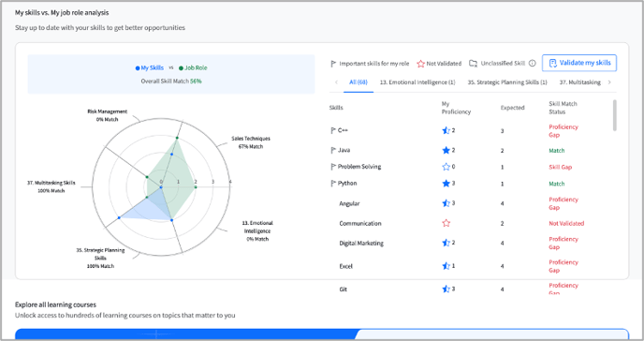Click the Validate my skills button
Image resolution: width=644 pixels, height=341 pixels.
click(x=579, y=63)
